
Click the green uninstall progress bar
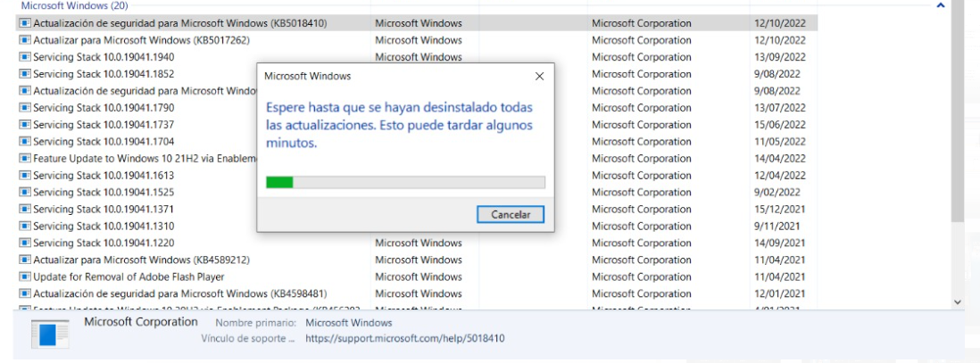pos(405,183)
